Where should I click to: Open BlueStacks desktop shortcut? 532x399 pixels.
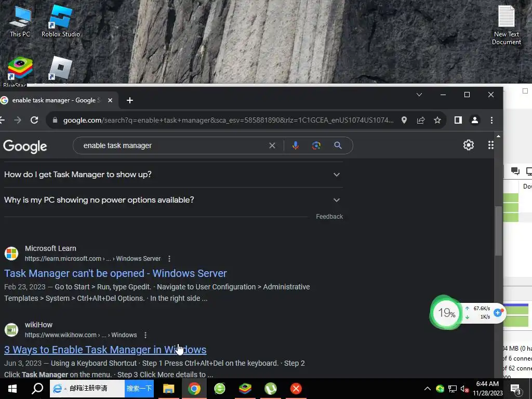point(20,71)
